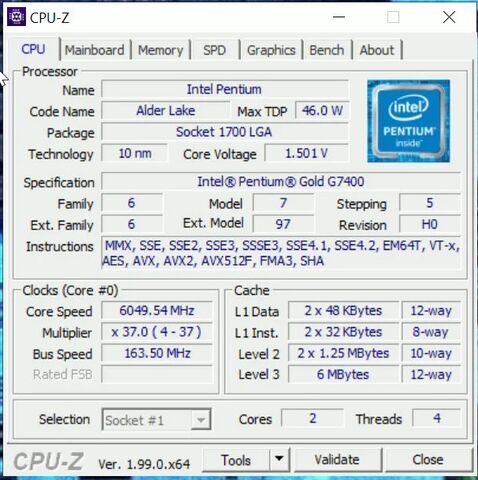Click the Intel Pentium inside logo
Image resolution: width=478 pixels, height=480 pixels.
[408, 121]
